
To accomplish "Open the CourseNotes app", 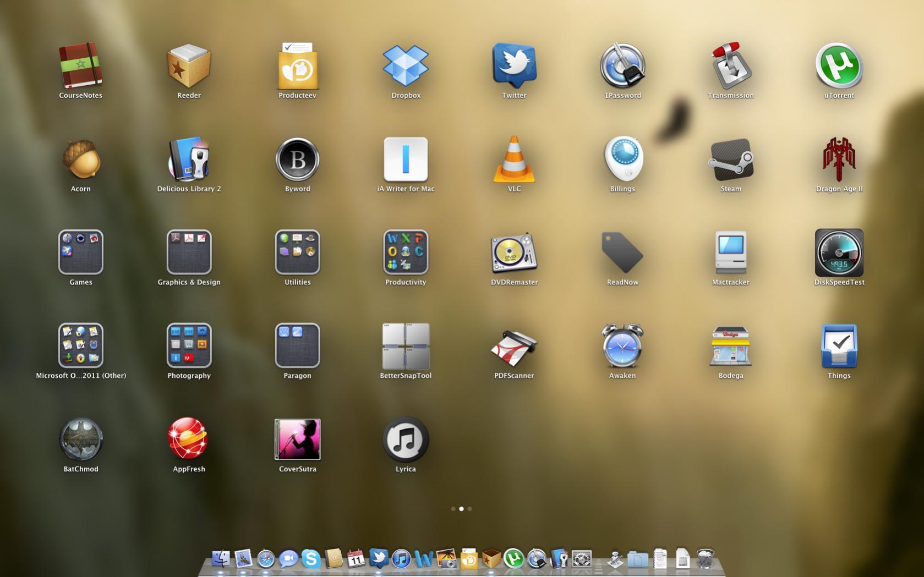I will [x=81, y=65].
